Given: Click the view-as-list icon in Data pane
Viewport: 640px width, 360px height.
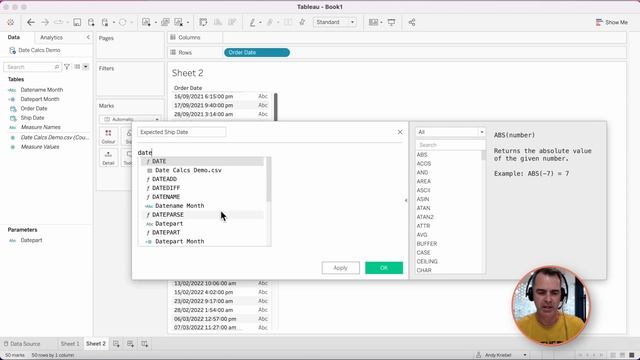Looking at the screenshot, I should pyautogui.click(x=77, y=67).
